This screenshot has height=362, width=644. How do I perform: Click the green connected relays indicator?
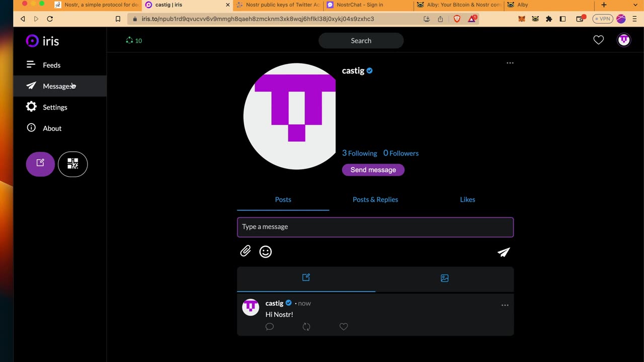point(134,41)
